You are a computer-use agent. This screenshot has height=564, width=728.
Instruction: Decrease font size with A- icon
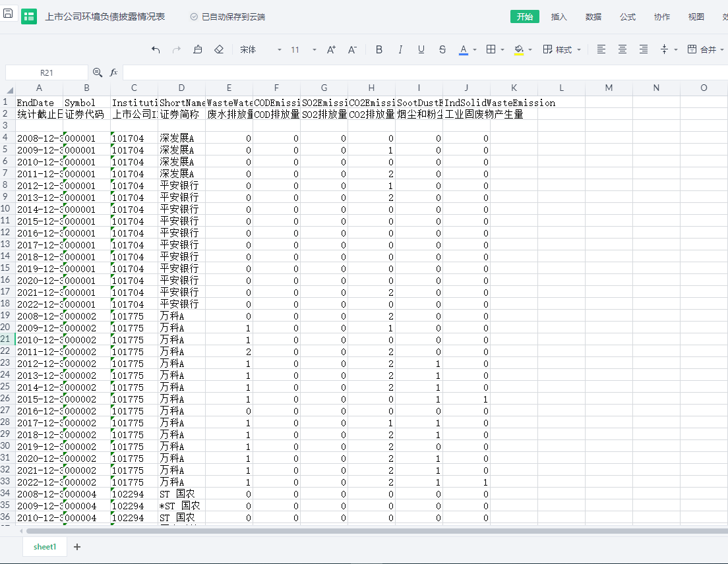coord(352,49)
